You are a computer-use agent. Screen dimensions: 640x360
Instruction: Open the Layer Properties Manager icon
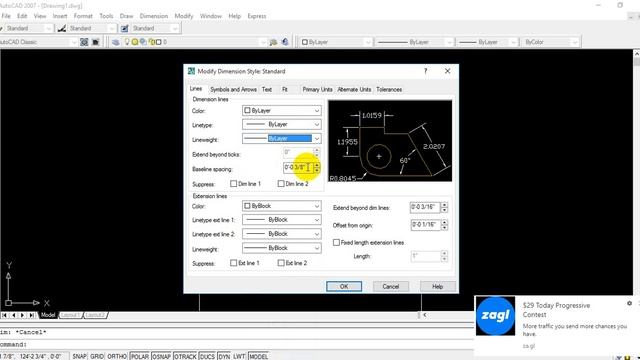click(x=116, y=42)
